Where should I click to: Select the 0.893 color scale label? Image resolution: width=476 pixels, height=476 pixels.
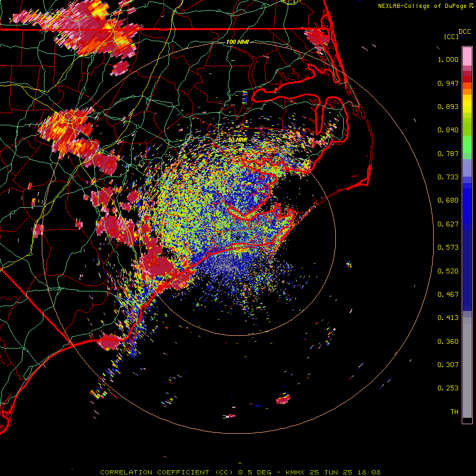tap(448, 106)
